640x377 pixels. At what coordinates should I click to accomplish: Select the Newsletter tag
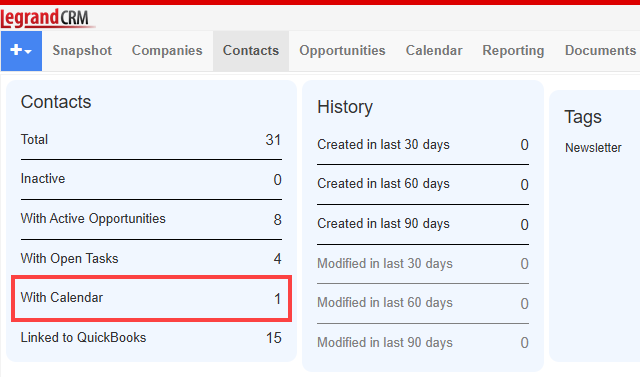[593, 148]
